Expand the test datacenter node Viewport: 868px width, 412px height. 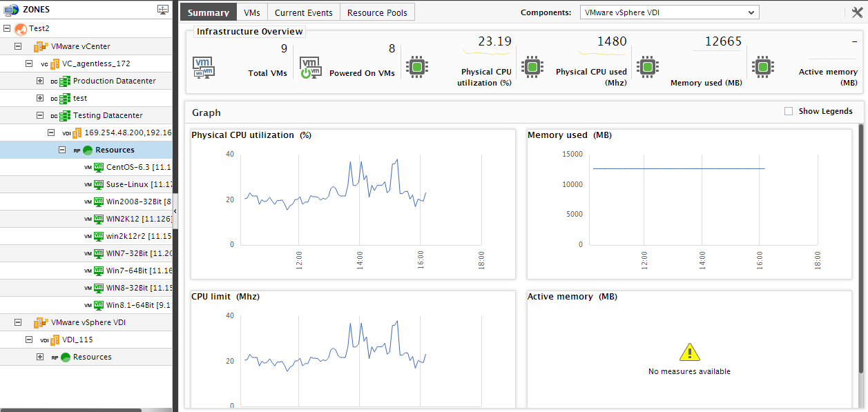coord(40,98)
